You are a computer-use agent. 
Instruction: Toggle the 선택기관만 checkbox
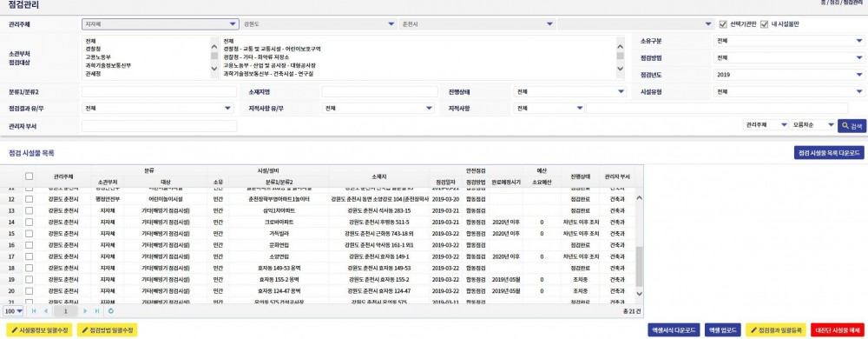click(722, 24)
